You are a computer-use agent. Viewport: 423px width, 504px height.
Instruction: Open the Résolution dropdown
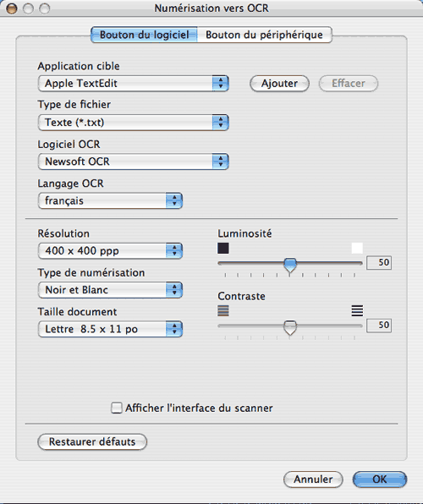(x=110, y=250)
